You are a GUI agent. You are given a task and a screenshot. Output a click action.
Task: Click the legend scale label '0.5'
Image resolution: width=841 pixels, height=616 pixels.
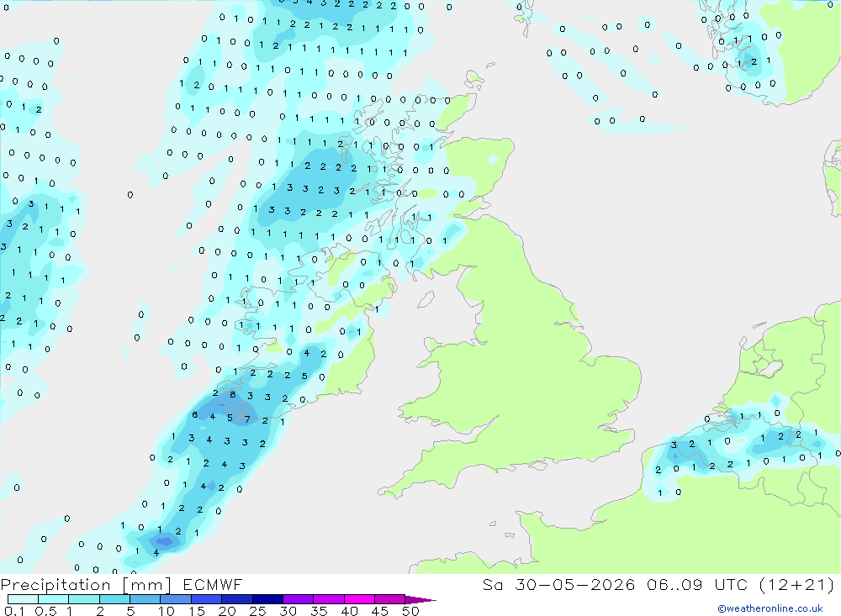point(45,611)
